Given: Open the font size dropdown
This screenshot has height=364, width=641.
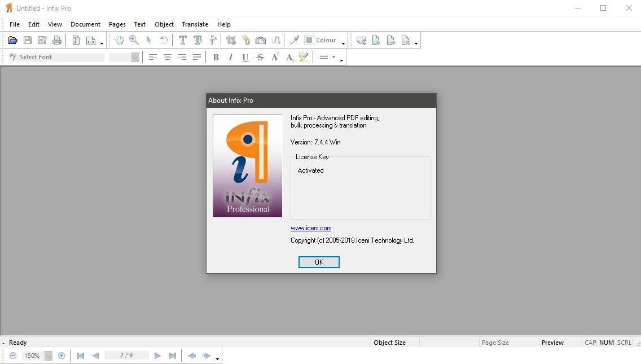Looking at the screenshot, I should (x=135, y=57).
